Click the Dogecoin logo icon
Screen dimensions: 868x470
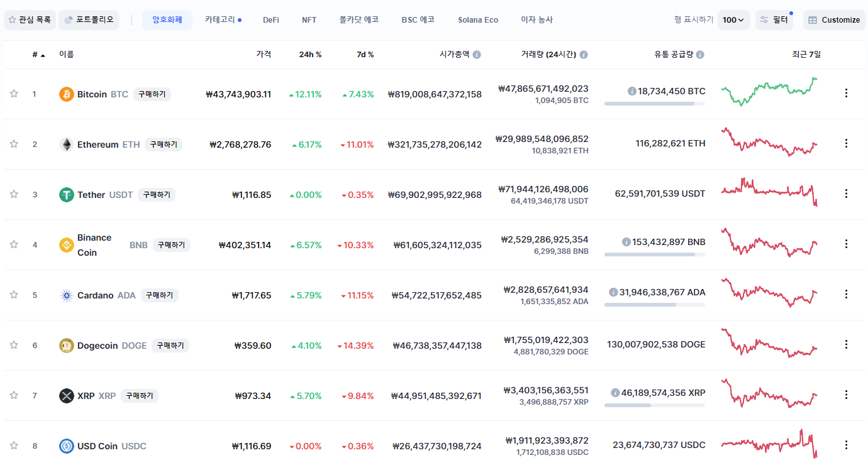point(66,346)
